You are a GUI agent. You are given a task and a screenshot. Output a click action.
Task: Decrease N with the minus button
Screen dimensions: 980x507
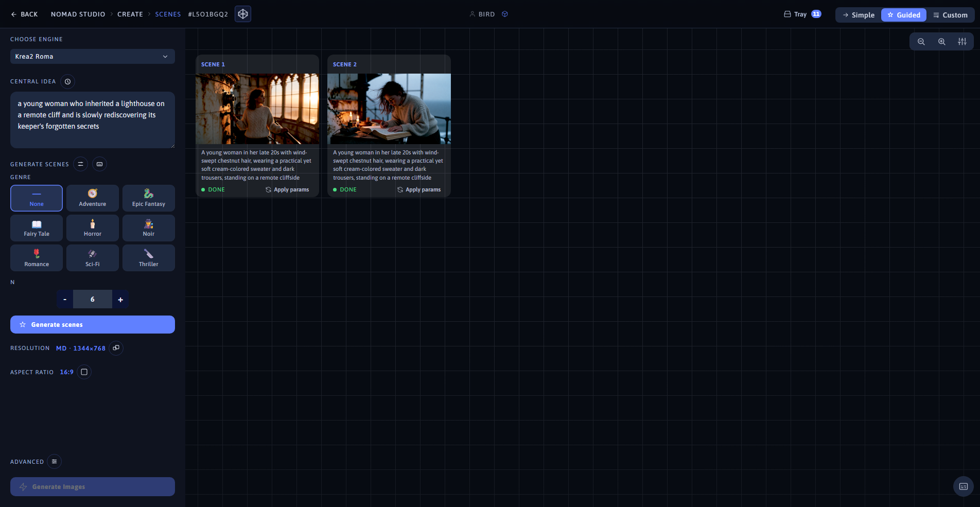(x=65, y=299)
